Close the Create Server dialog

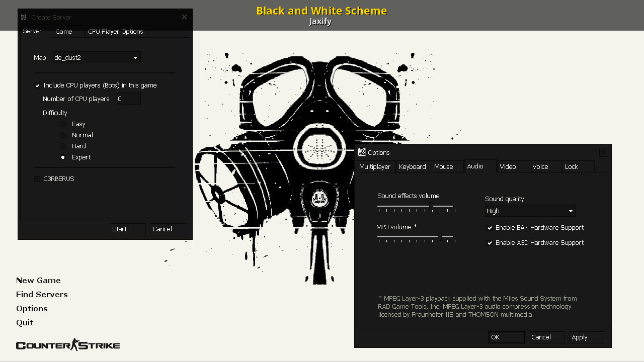coord(184,17)
